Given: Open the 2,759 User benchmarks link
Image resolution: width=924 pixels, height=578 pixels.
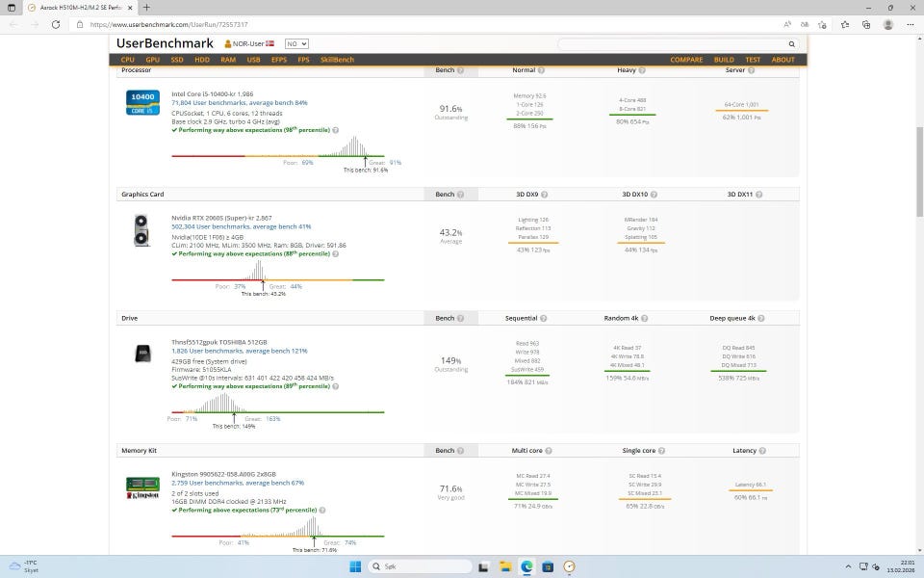Looking at the screenshot, I should 238,483.
